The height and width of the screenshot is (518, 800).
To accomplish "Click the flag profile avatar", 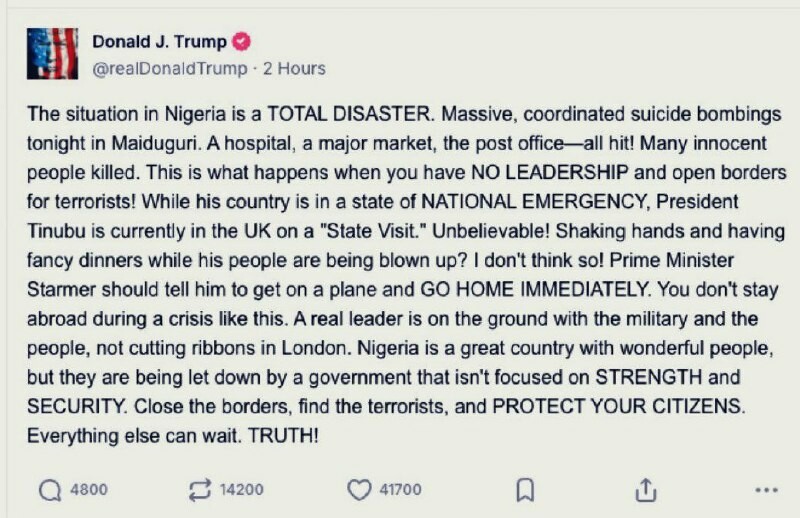I will coord(52,54).
